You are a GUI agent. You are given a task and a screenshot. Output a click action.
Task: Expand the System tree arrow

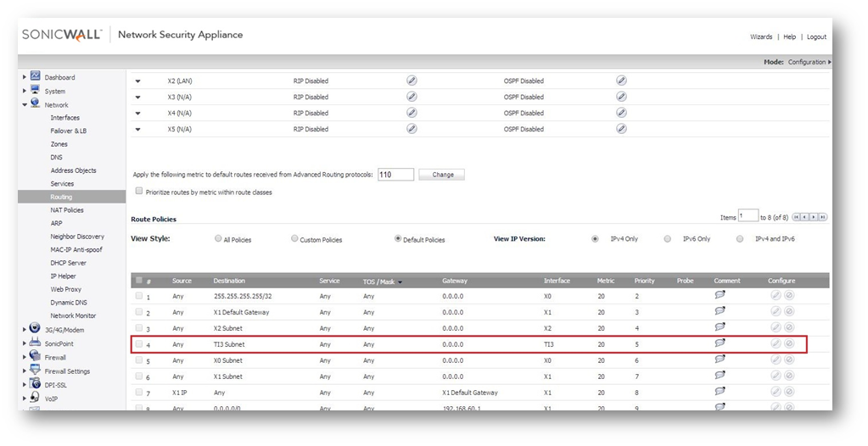(x=25, y=91)
